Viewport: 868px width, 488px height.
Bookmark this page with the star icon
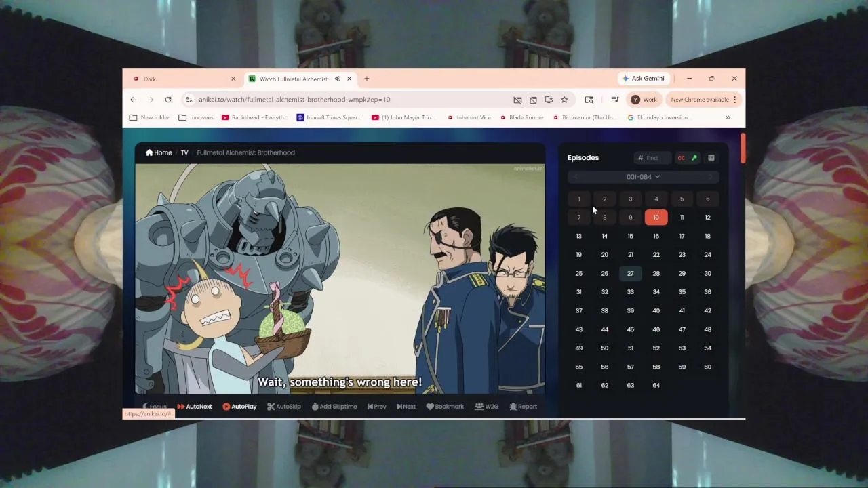click(564, 100)
